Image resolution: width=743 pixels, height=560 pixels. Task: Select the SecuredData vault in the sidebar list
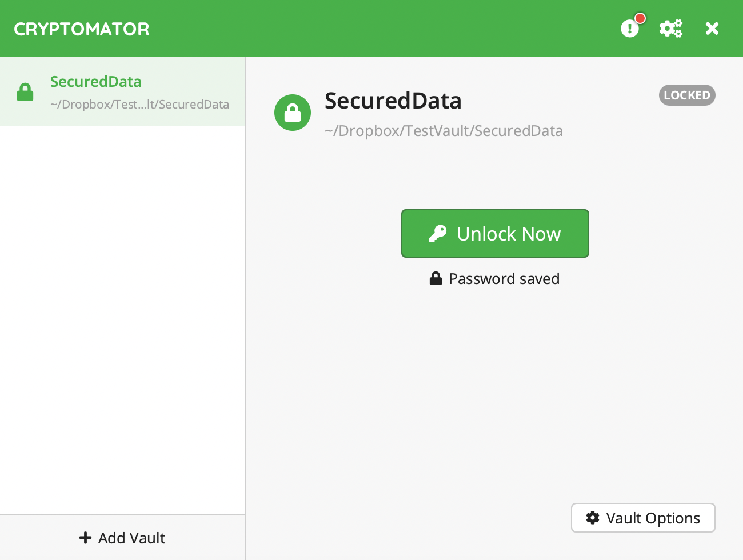point(122,91)
